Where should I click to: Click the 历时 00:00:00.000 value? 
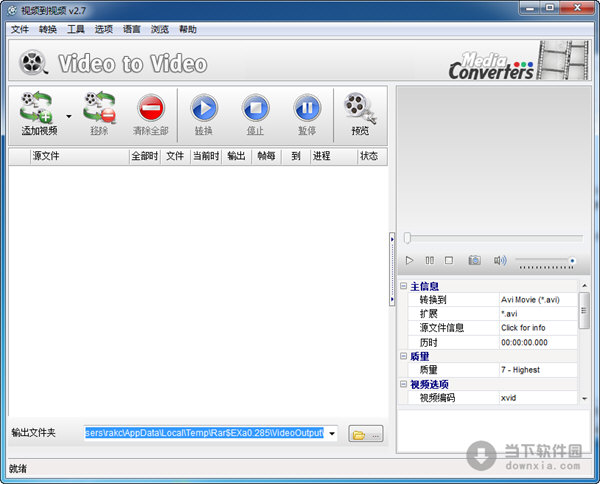click(x=538, y=342)
